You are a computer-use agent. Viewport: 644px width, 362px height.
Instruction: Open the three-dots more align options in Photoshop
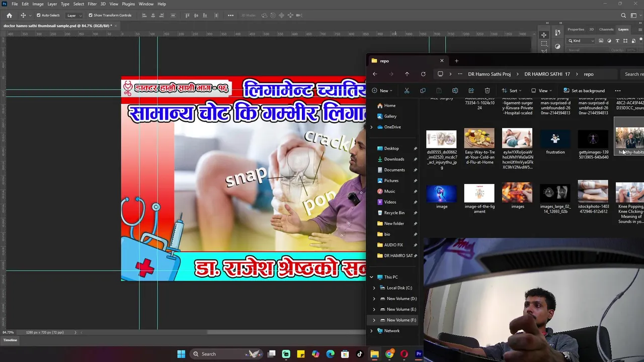pyautogui.click(x=230, y=15)
